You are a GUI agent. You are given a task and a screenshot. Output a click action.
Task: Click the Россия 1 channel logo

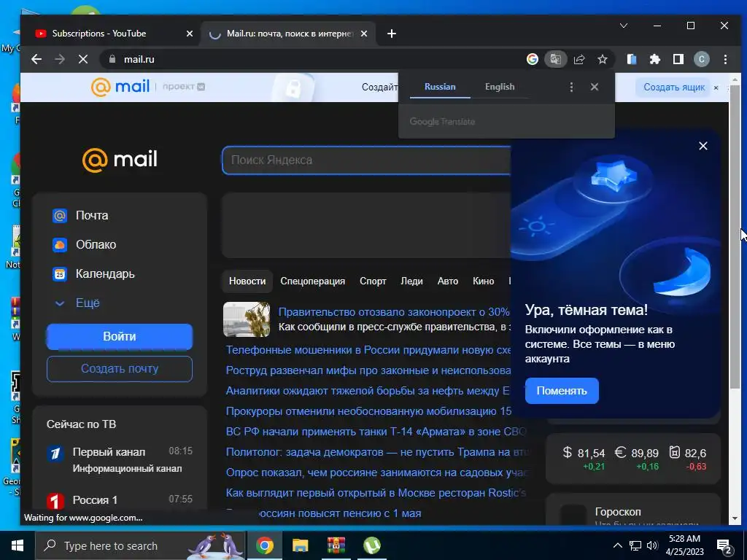55,501
